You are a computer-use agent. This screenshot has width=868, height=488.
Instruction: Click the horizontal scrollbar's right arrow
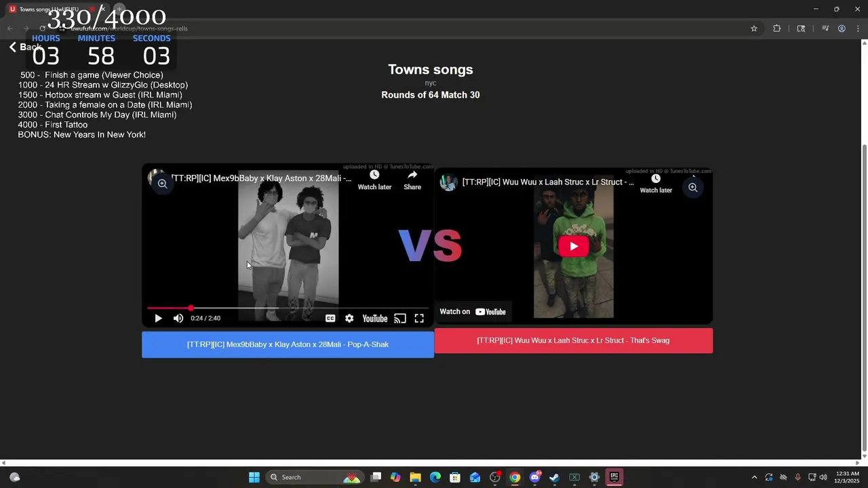point(856,463)
